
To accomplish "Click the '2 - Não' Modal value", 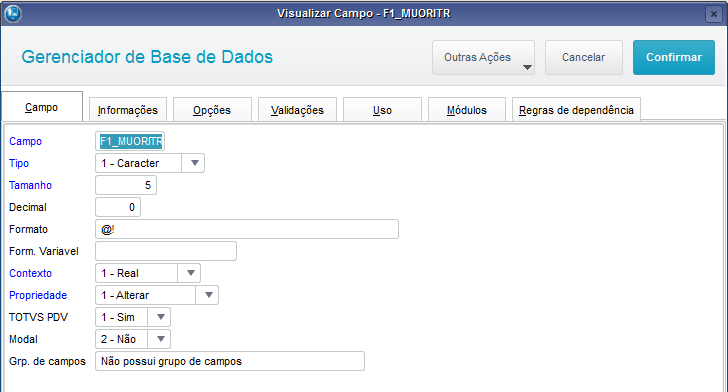I will pyautogui.click(x=118, y=339).
